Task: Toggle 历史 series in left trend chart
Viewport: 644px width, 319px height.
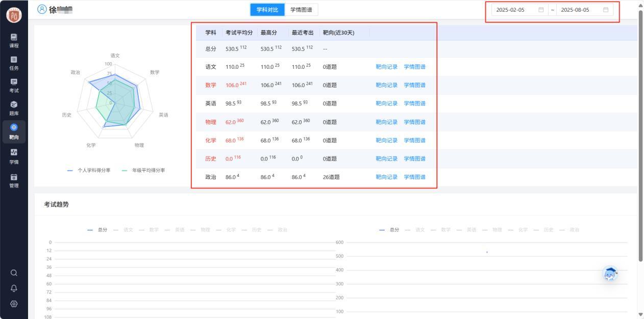Action: [252, 230]
